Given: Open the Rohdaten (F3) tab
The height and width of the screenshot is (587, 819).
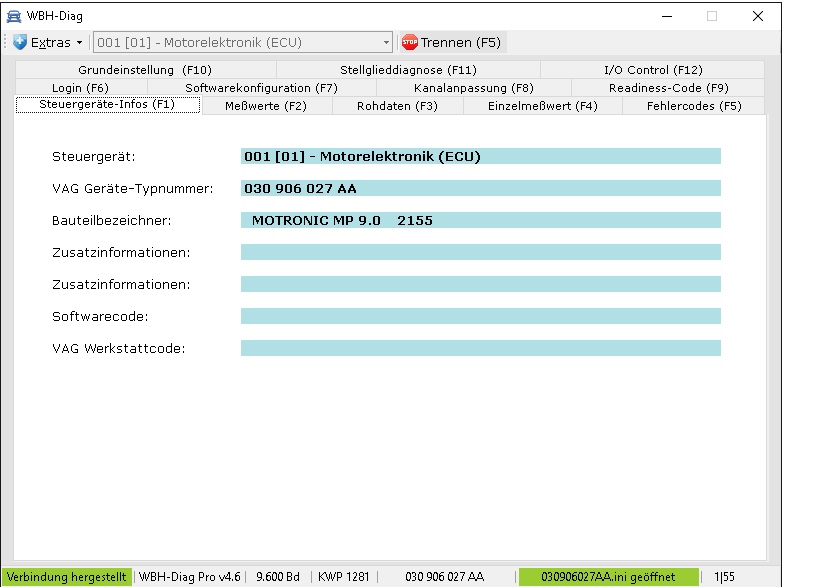Looking at the screenshot, I should (x=397, y=106).
